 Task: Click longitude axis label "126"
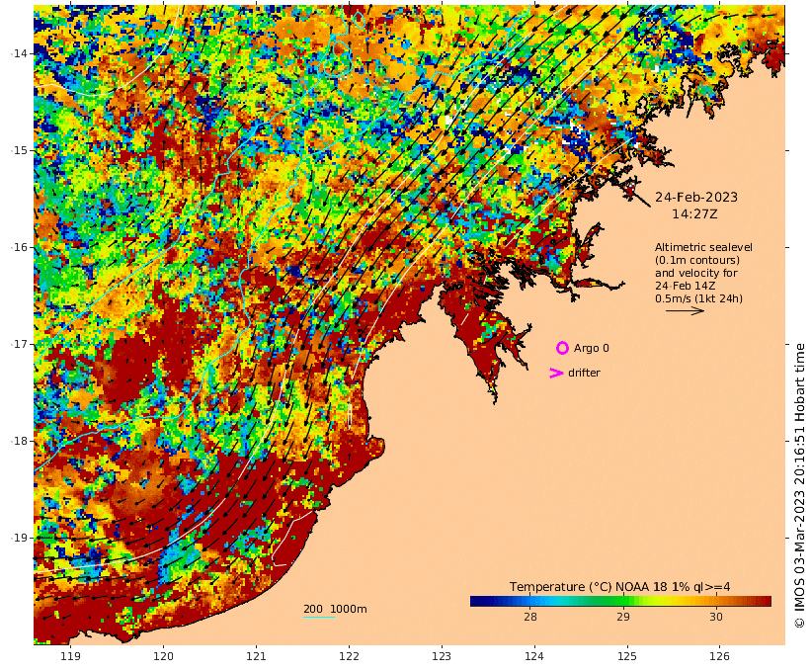719,656
